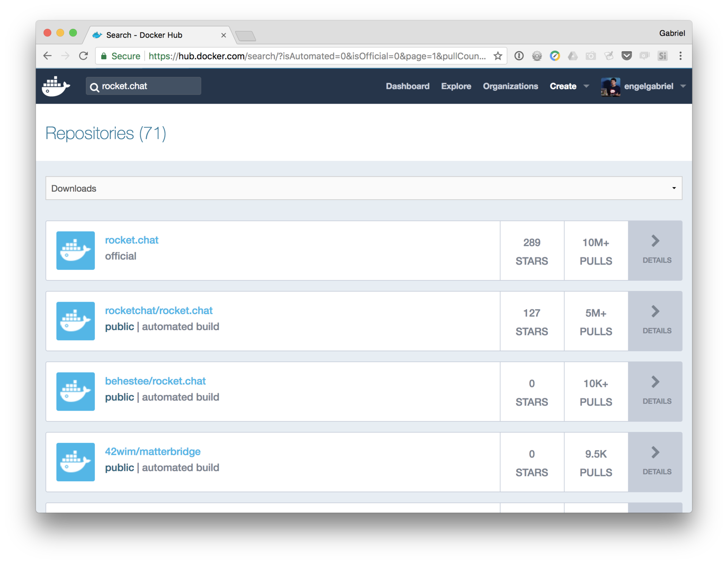
Task: Click 127 STARS on rocketchat/rocket.chat
Action: click(532, 322)
